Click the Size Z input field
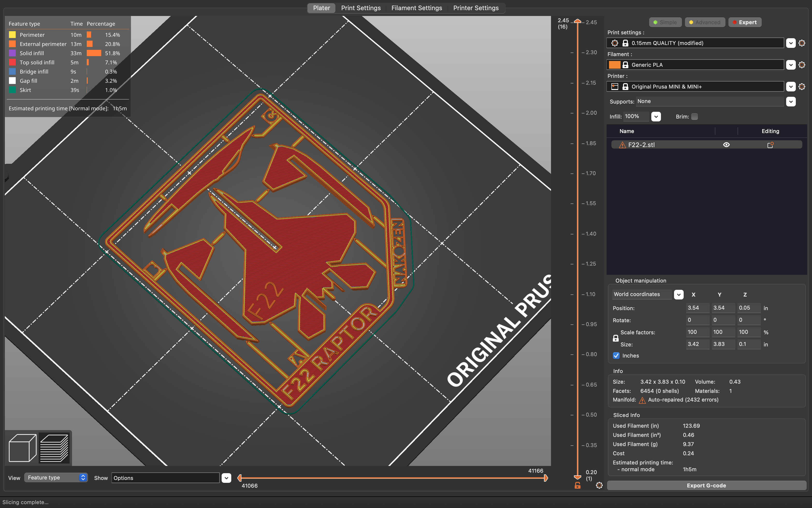This screenshot has height=508, width=812. [x=749, y=344]
